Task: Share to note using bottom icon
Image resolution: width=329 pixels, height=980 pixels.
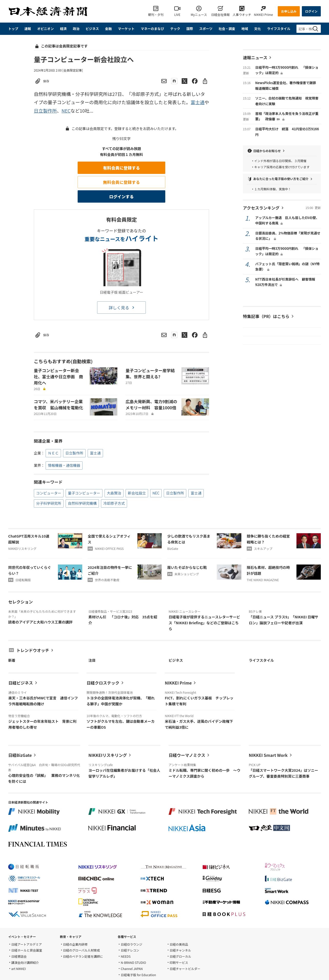Action: tap(174, 335)
